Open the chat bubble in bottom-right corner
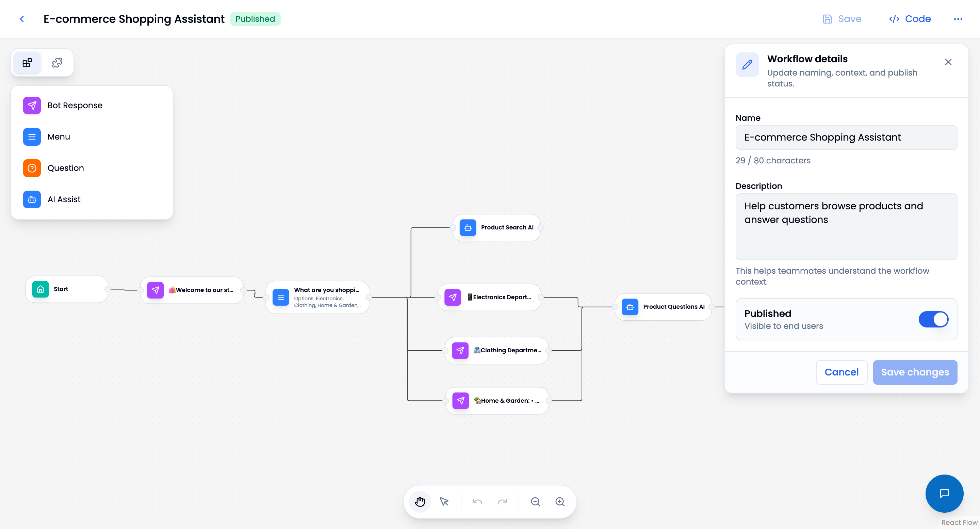980x529 pixels. pos(944,494)
